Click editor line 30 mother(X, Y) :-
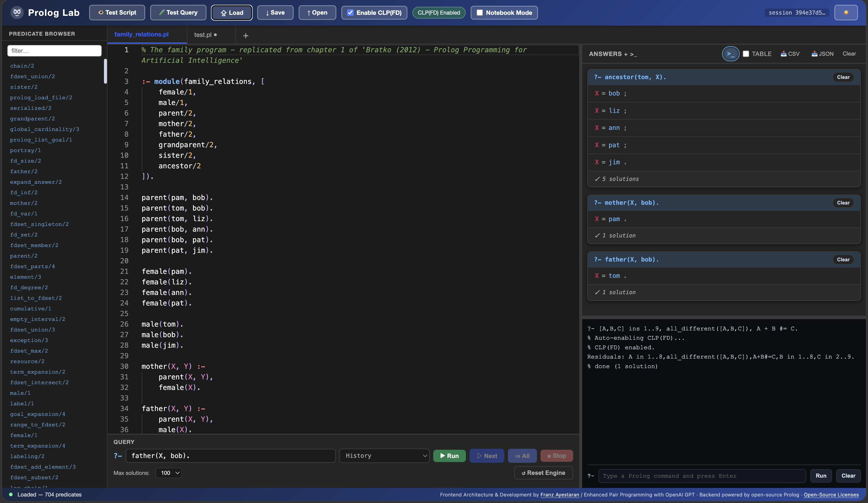Viewport: 868px width, 503px height. coord(173,366)
